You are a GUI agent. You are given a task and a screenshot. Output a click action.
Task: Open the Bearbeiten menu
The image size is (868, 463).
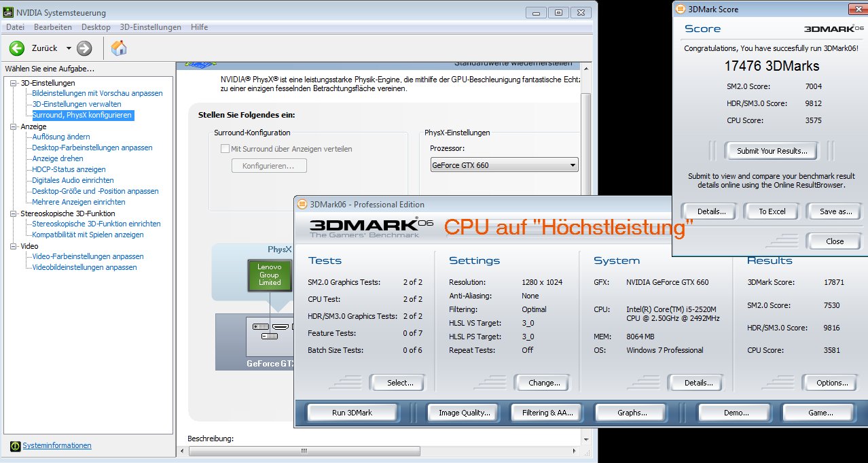click(53, 27)
